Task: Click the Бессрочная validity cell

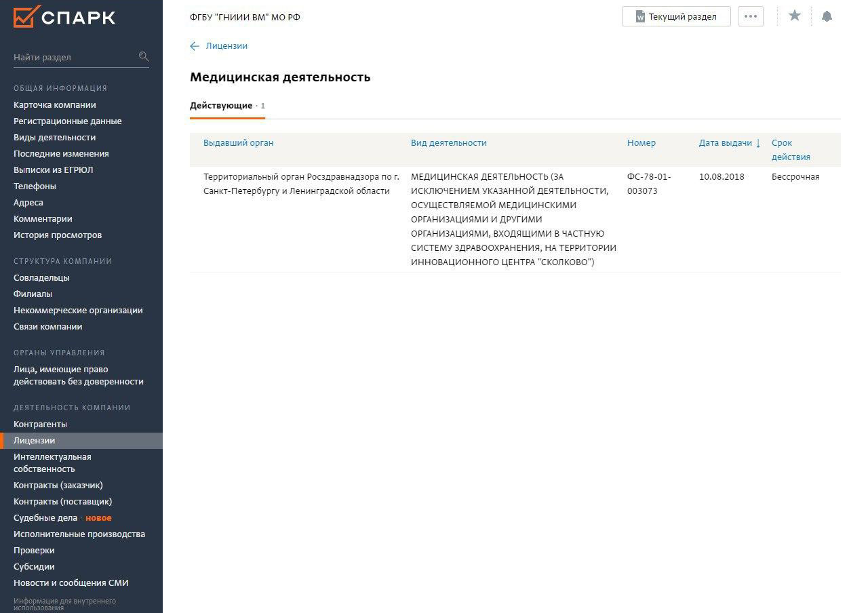Action: (x=795, y=177)
